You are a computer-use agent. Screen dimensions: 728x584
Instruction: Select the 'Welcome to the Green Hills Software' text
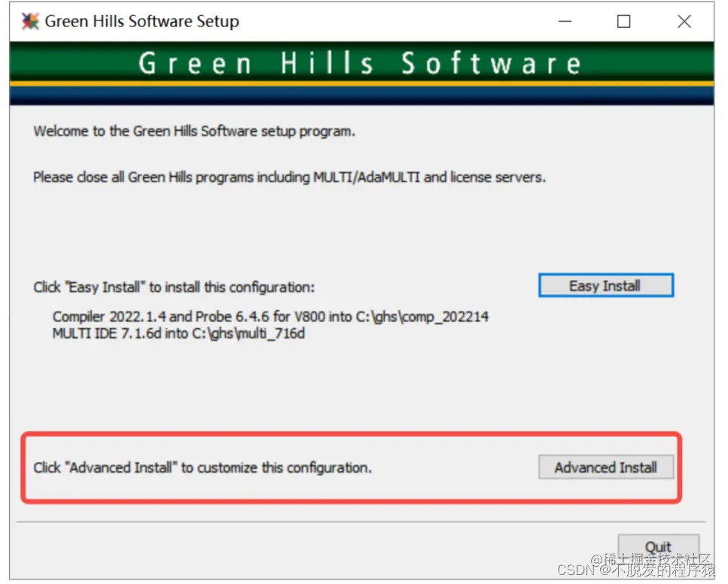point(194,132)
